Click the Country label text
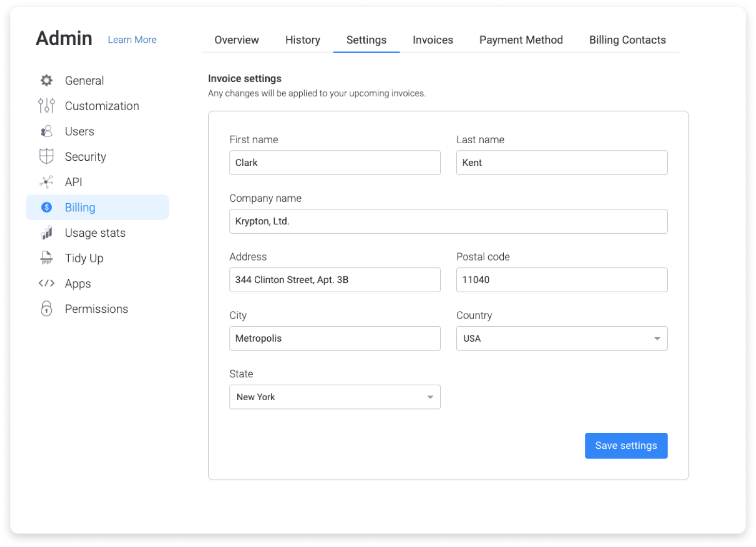 (474, 315)
